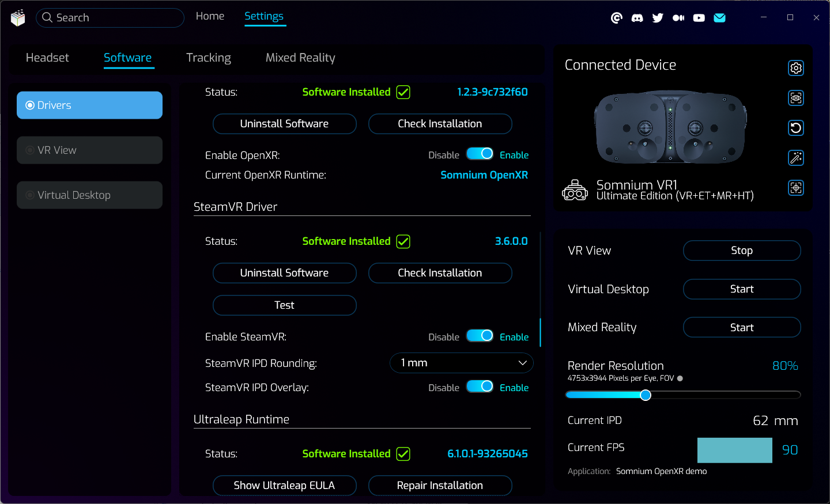This screenshot has width=830, height=504.
Task: Toggle the SteamVR IPD Overlay switch
Action: (480, 386)
